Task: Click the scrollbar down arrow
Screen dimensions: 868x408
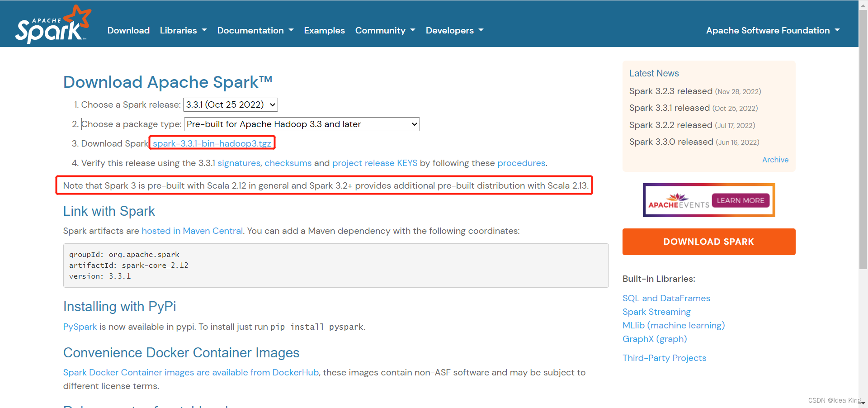Action: [863, 403]
